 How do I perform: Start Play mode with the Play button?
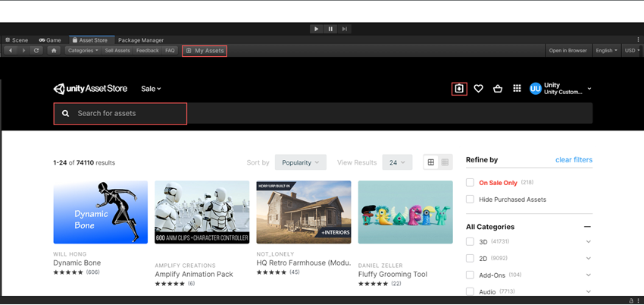coord(316,29)
